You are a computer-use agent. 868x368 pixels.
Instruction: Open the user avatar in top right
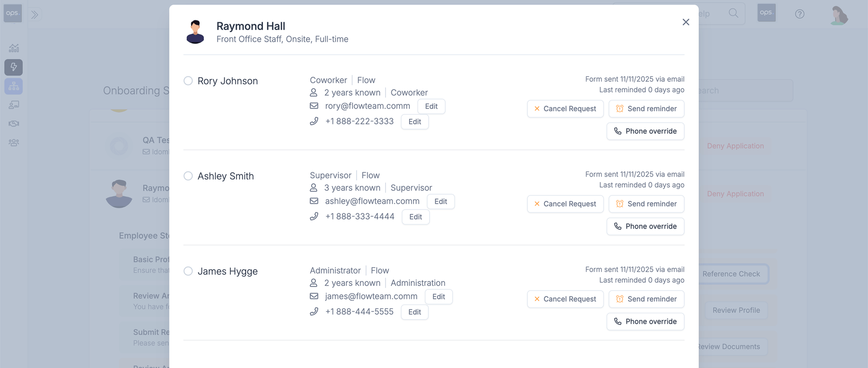(839, 15)
